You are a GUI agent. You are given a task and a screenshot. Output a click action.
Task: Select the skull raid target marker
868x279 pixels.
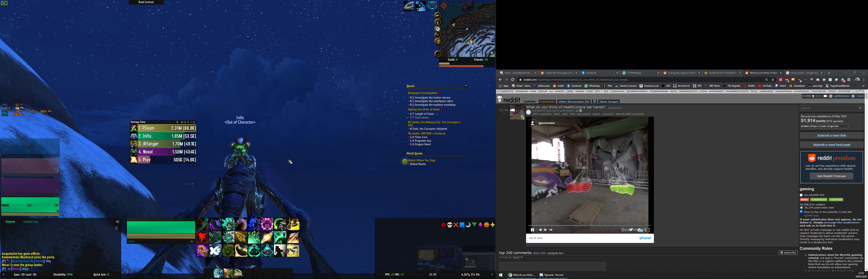pyautogui.click(x=450, y=225)
